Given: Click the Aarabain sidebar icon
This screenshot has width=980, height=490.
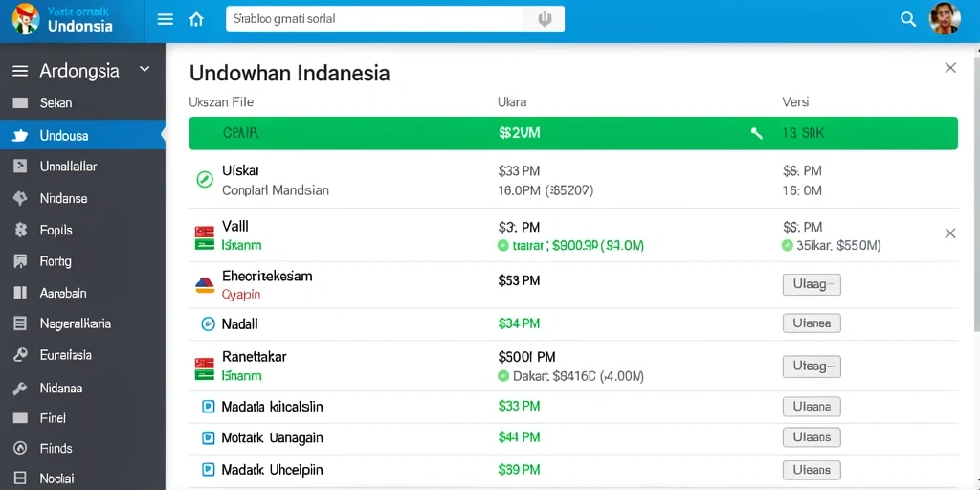Looking at the screenshot, I should (20, 293).
